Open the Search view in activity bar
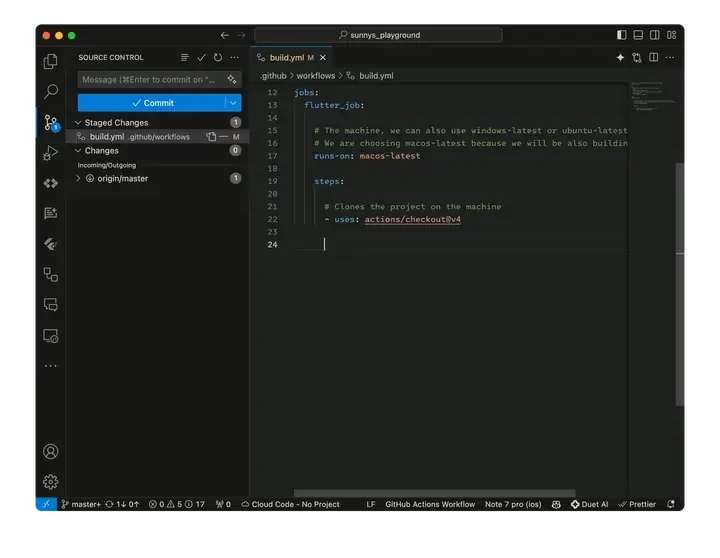The height and width of the screenshot is (558, 720). pos(51,91)
